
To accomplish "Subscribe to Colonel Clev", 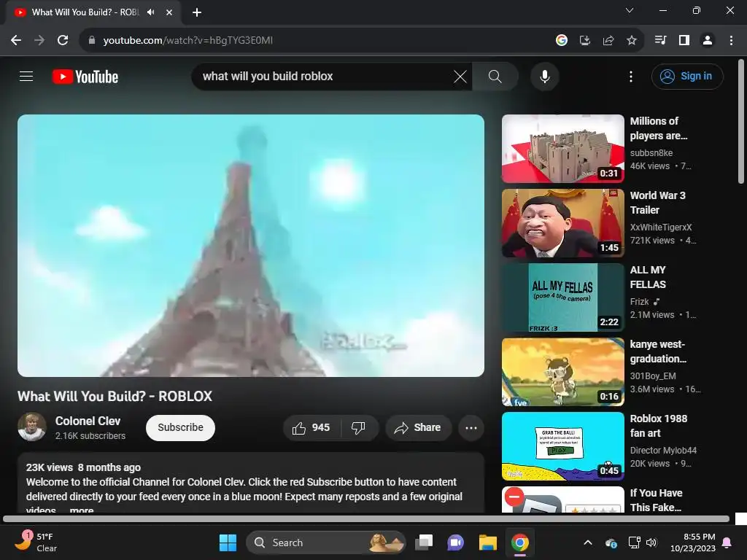I will click(181, 427).
